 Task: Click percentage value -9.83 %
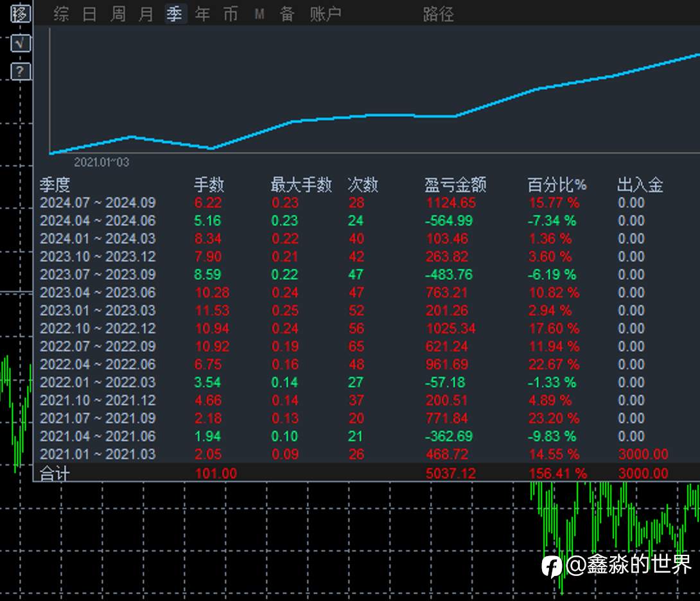[x=552, y=436]
